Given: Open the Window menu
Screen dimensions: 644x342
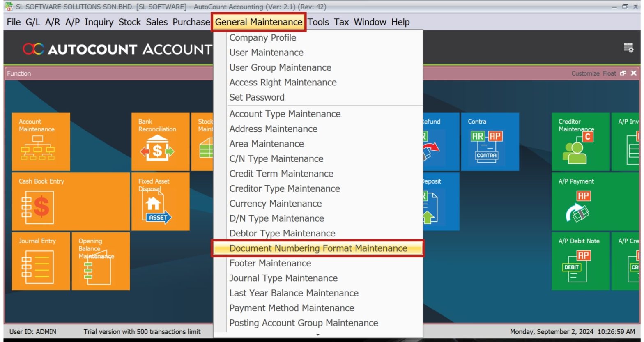Looking at the screenshot, I should coord(370,22).
